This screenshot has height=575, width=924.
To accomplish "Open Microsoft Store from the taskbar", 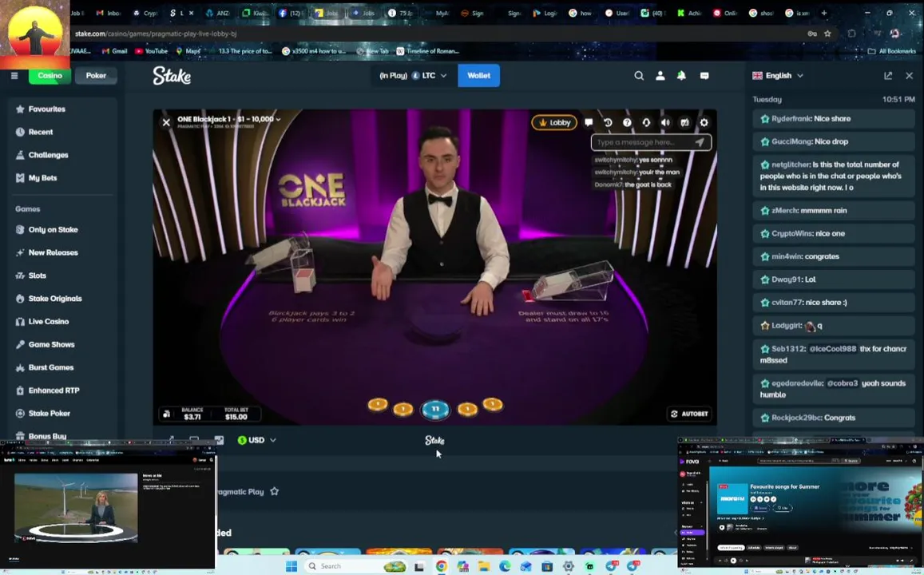I will 547,566.
